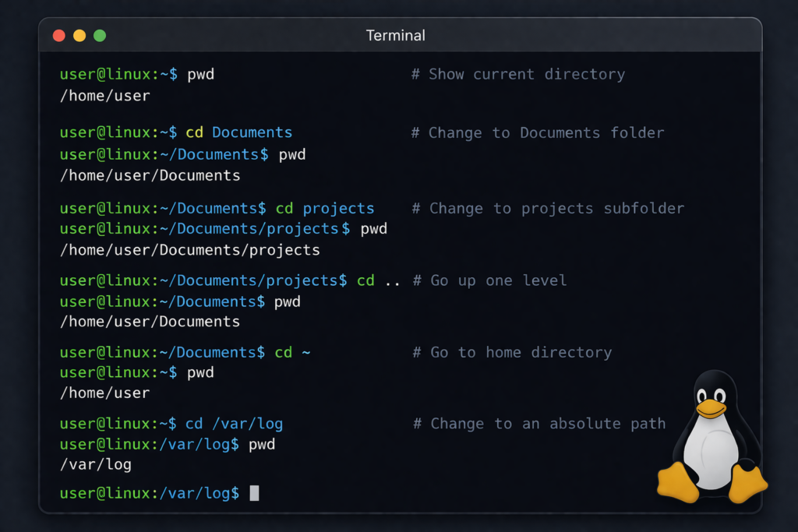Click the red traffic light button

(x=58, y=35)
